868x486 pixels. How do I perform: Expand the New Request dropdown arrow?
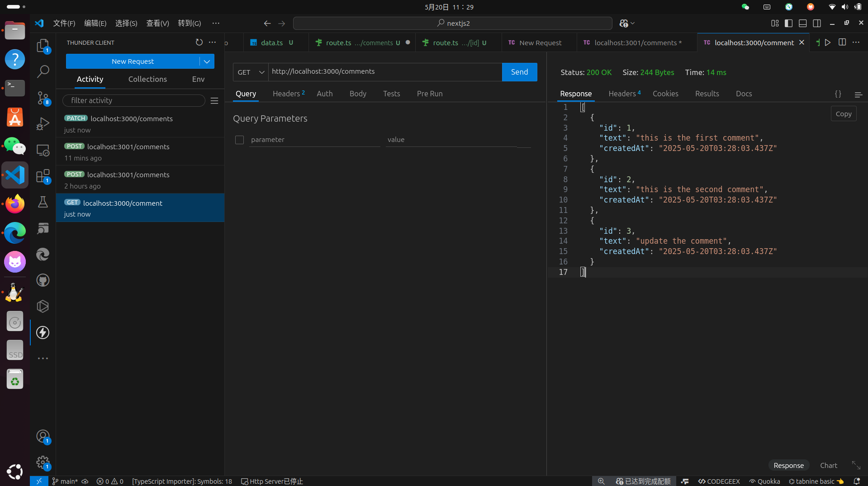tap(207, 61)
